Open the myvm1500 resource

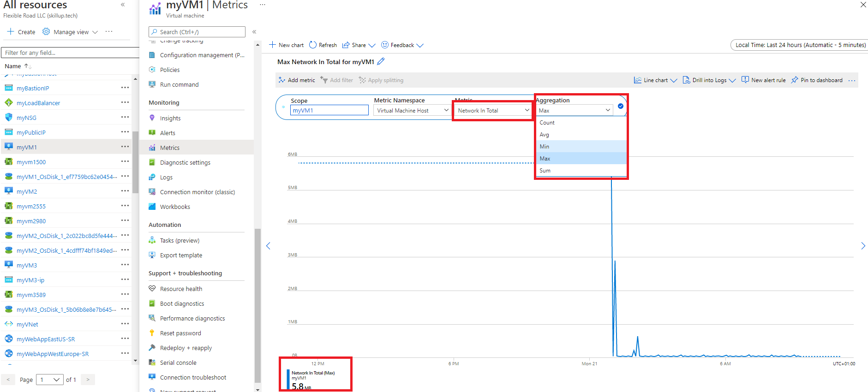click(31, 162)
